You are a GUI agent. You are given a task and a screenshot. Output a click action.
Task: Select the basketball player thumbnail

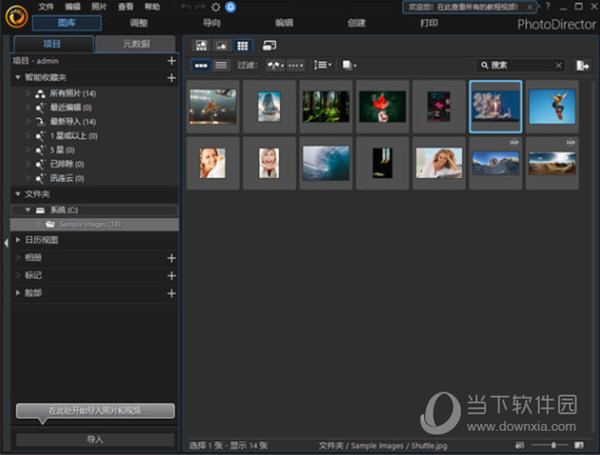pyautogui.click(x=213, y=106)
